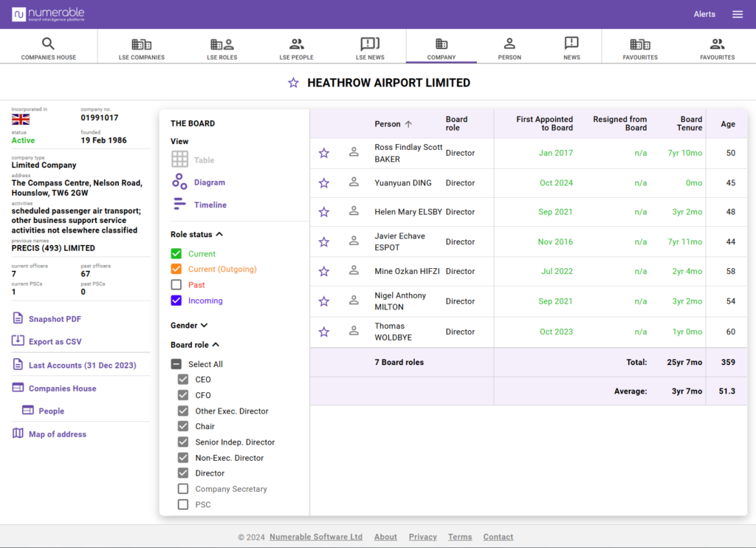
Task: Uncheck the Current role status
Action: 176,254
